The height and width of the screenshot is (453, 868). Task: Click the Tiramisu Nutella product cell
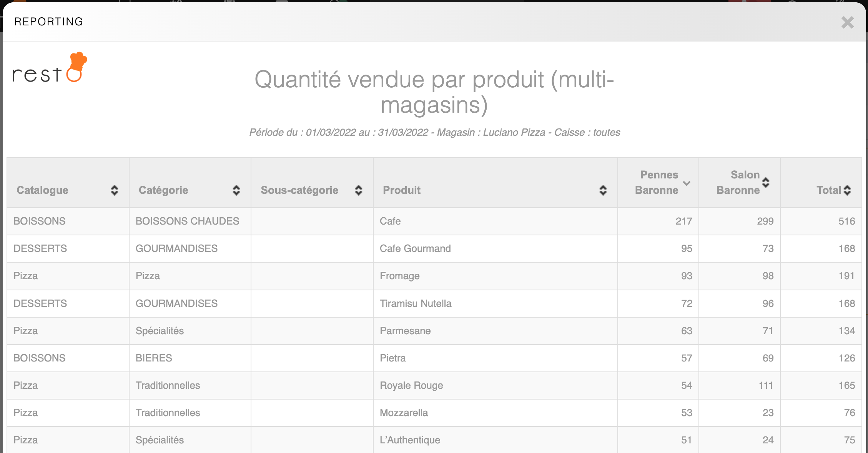[x=416, y=303]
